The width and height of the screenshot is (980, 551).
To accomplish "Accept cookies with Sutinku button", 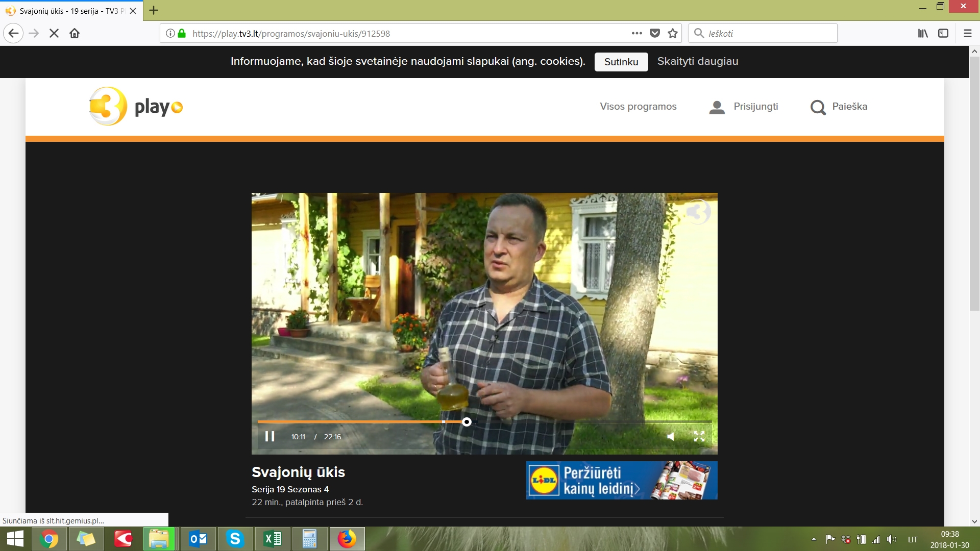I will tap(621, 62).
